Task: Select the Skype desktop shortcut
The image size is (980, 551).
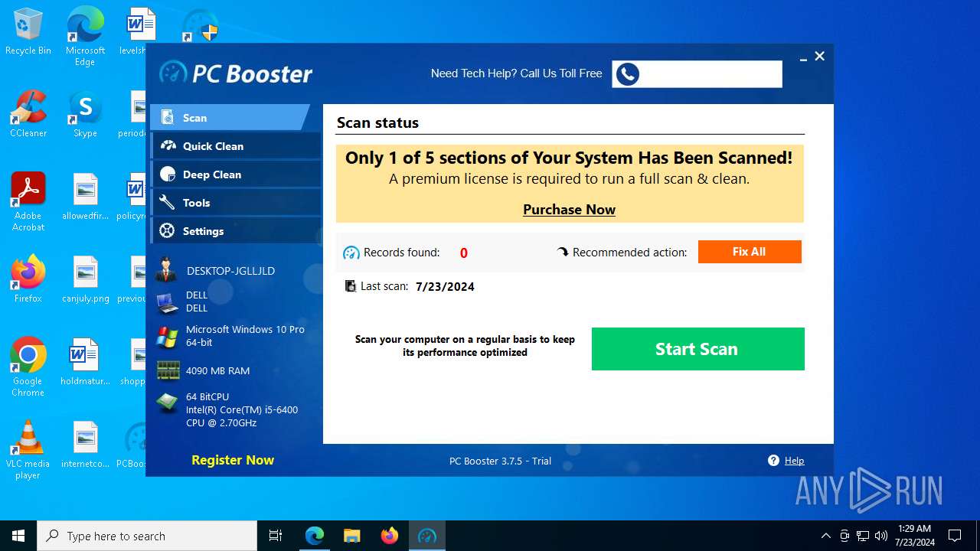Action: coord(85,114)
